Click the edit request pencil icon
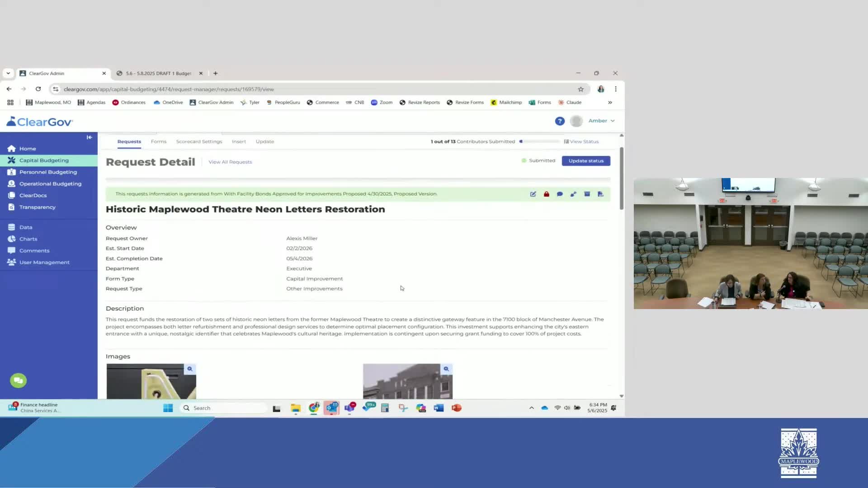 click(x=533, y=194)
